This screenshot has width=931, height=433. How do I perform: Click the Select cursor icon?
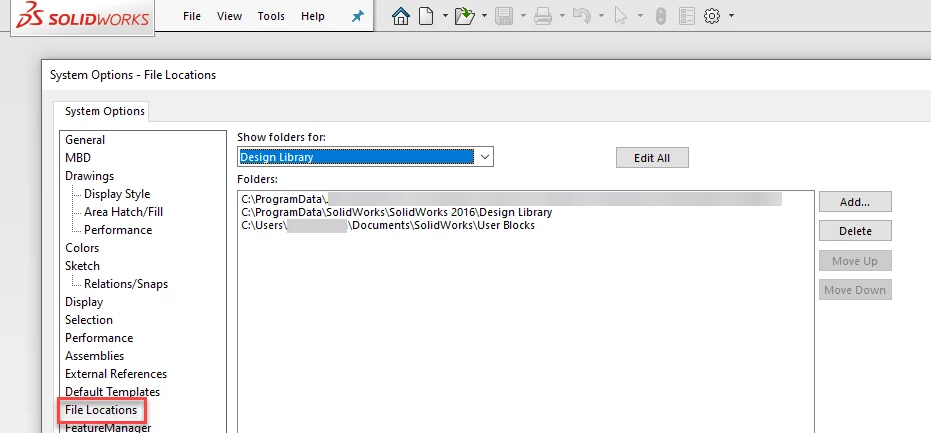coord(620,16)
